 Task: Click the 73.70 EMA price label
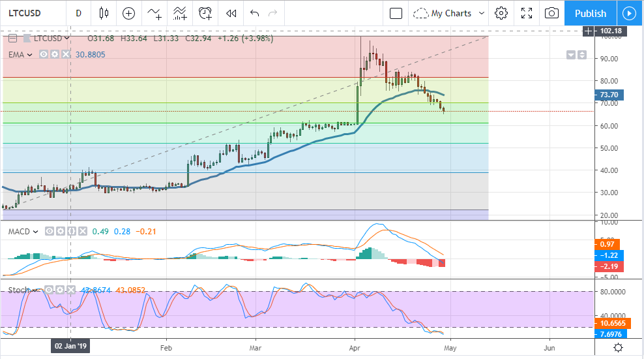(x=609, y=95)
